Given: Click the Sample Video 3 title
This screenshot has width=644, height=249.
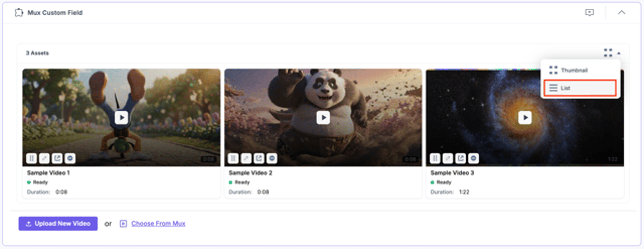Looking at the screenshot, I should pyautogui.click(x=452, y=173).
